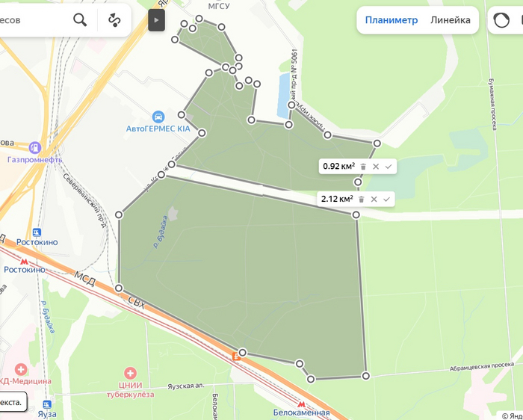Open the Белокаменная metro station label
523x420 pixels.
coord(301,413)
